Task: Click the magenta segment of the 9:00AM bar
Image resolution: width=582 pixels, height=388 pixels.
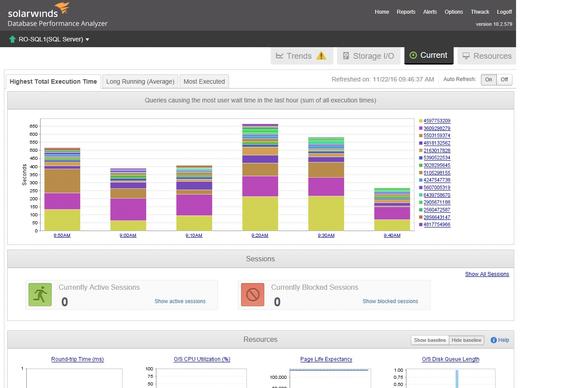Action: tap(128, 209)
